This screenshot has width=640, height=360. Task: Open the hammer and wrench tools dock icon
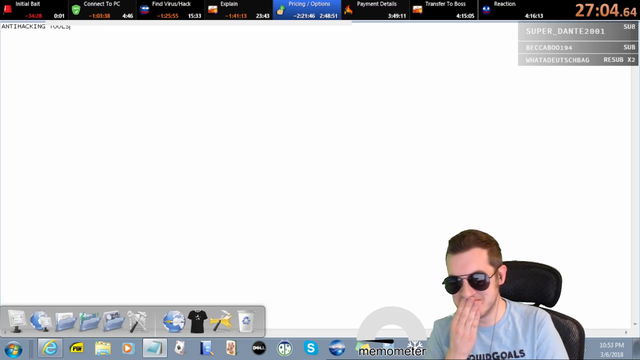[138, 321]
